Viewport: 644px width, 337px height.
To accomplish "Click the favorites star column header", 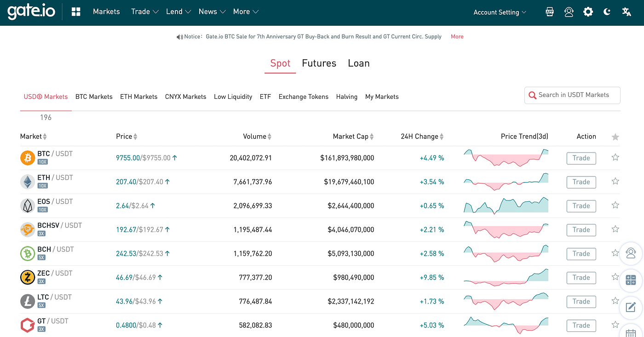I will 615,137.
